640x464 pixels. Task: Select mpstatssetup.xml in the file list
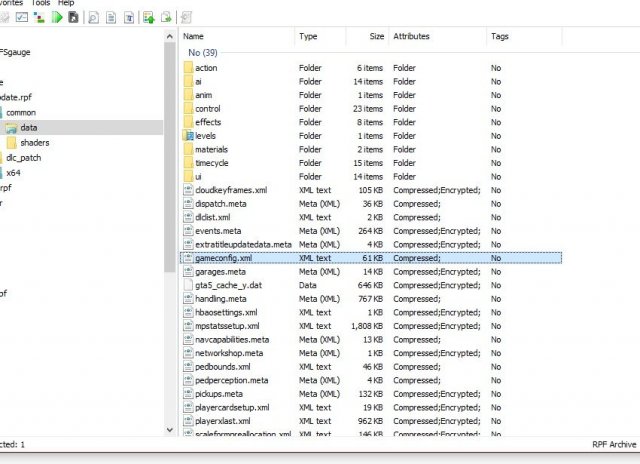coord(371,326)
